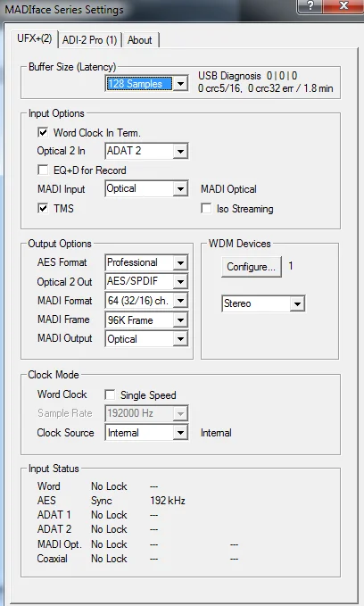Open the Clock Source dropdown

pyautogui.click(x=146, y=433)
